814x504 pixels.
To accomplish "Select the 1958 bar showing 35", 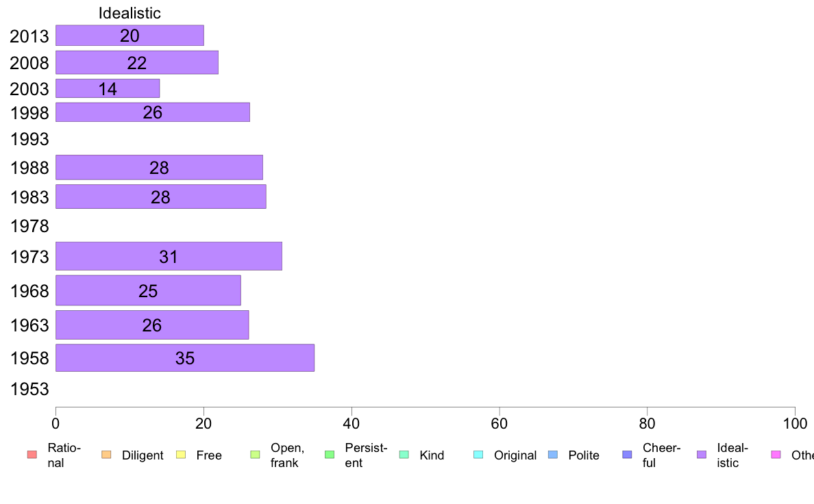I will click(185, 357).
